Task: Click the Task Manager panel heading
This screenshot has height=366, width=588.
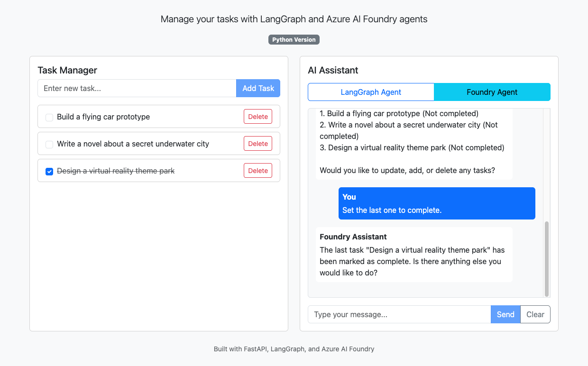Action: [67, 70]
